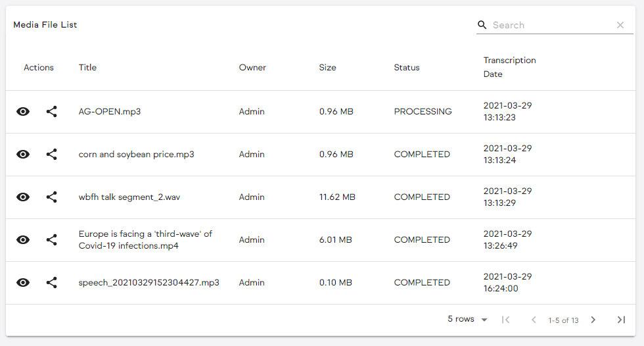
Task: Click the PROCESSING status cell
Action: (x=423, y=111)
